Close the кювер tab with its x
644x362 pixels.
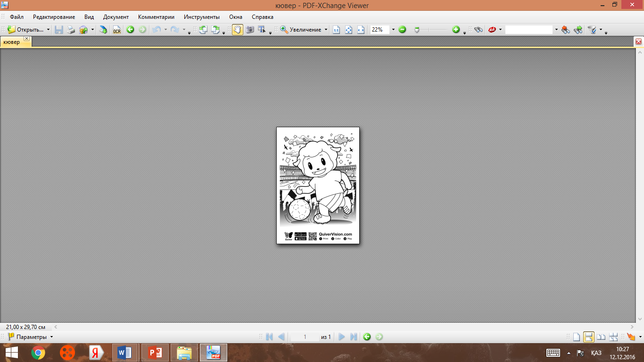(27, 39)
